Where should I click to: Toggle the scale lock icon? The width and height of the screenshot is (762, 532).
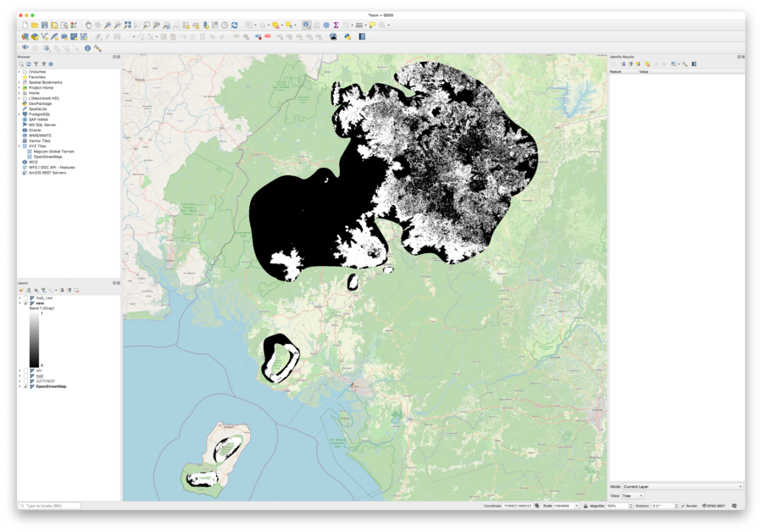(x=586, y=506)
